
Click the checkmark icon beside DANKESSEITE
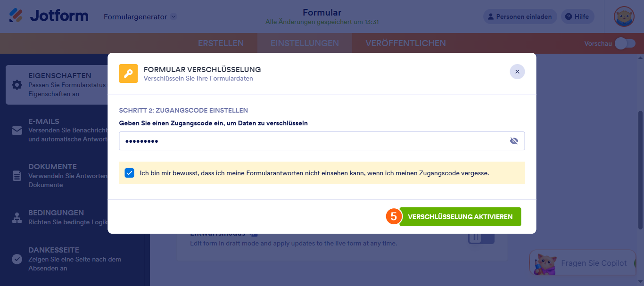(17, 259)
